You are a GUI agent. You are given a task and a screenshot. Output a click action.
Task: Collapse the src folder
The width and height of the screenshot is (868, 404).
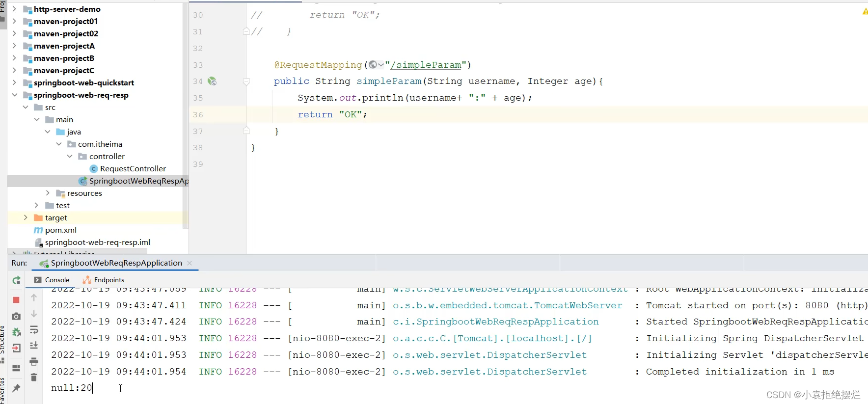coord(26,107)
